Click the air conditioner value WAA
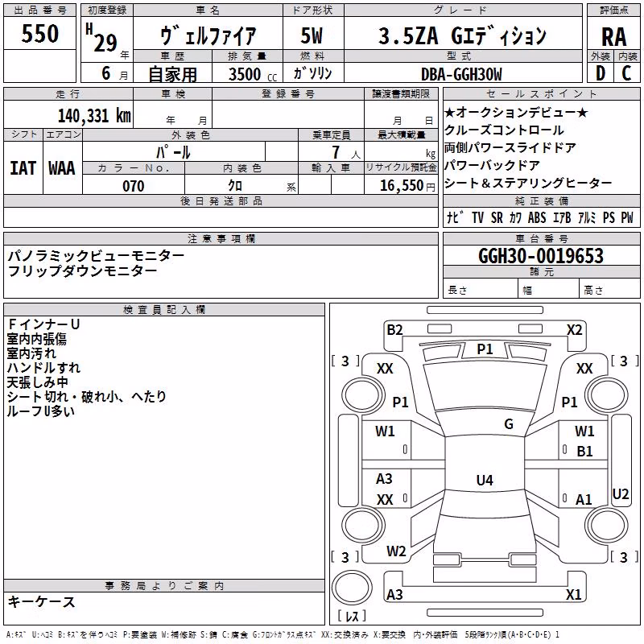This screenshot has height=644, width=644. 62,168
